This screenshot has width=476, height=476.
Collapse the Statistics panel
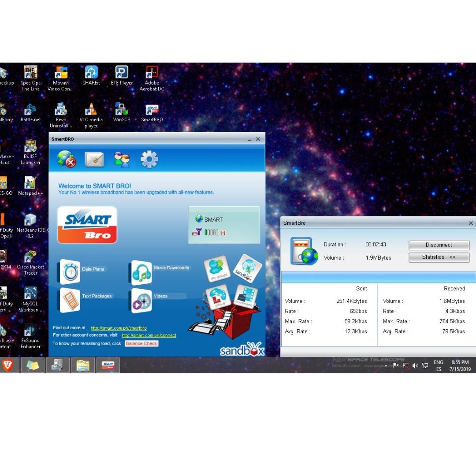click(x=439, y=257)
